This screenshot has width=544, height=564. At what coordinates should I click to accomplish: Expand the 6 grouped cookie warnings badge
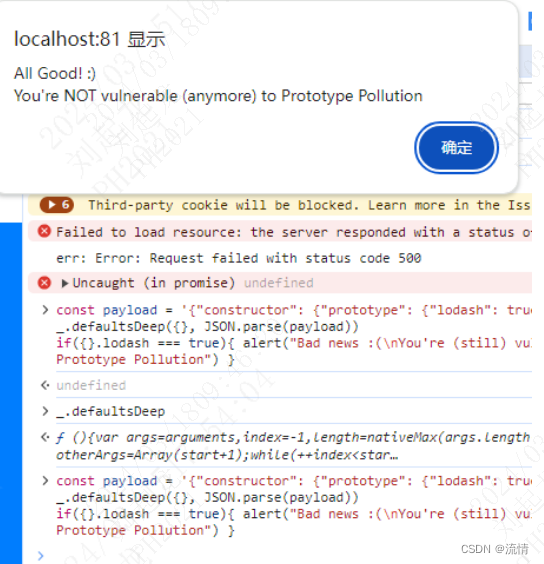[56, 205]
